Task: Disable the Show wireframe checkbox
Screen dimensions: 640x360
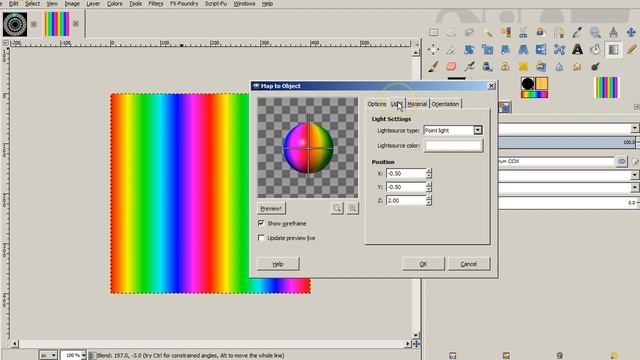Action: tap(261, 223)
